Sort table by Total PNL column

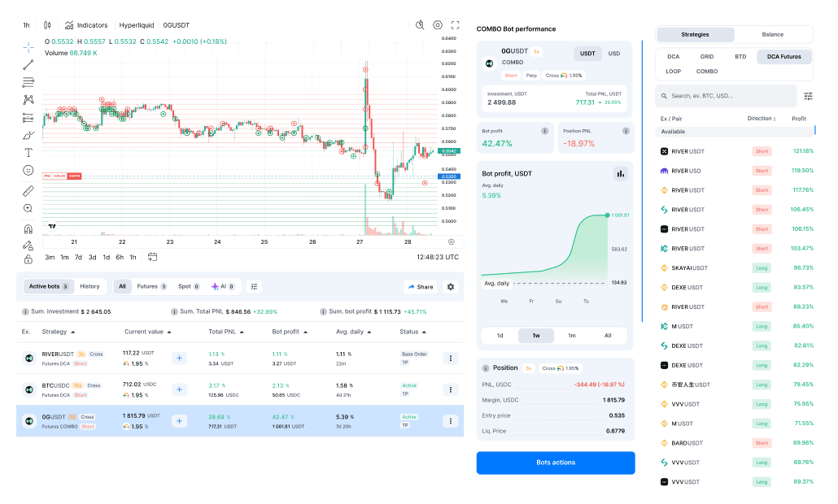click(226, 332)
